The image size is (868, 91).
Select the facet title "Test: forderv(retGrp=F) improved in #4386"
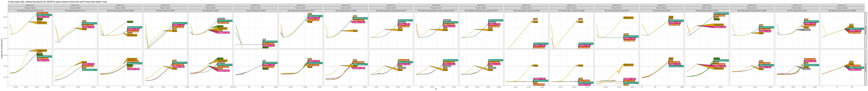click(526, 11)
